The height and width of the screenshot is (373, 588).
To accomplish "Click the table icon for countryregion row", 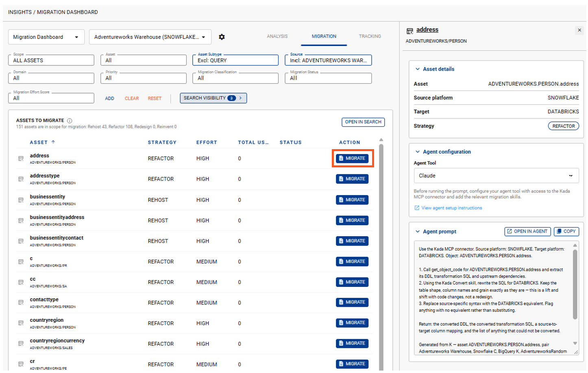I will point(21,323).
